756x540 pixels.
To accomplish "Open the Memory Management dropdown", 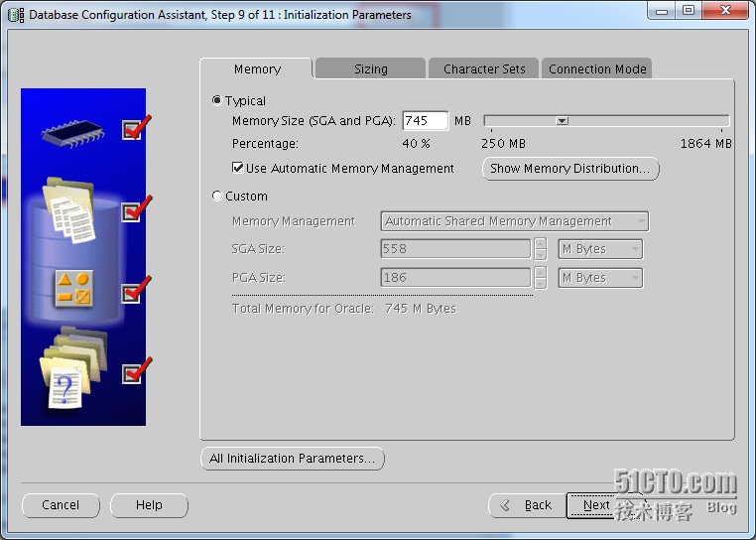I will (x=515, y=221).
